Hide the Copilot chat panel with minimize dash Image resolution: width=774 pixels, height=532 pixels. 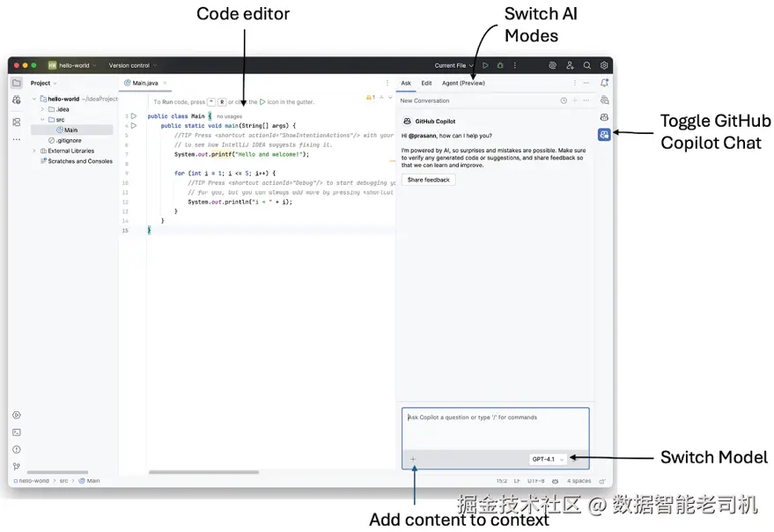pos(586,83)
